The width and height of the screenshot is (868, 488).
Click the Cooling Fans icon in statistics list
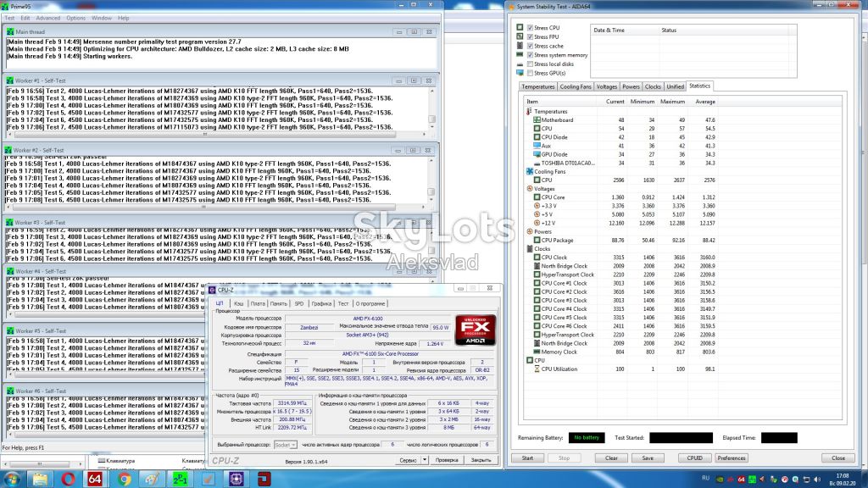[529, 171]
